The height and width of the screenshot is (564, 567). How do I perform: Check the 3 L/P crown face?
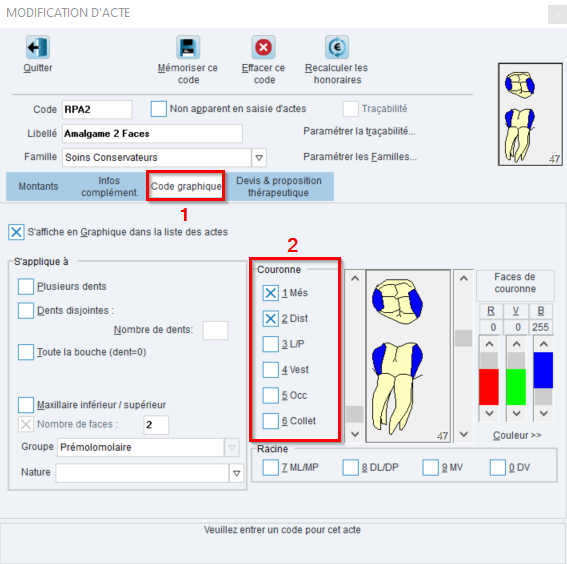(x=270, y=344)
